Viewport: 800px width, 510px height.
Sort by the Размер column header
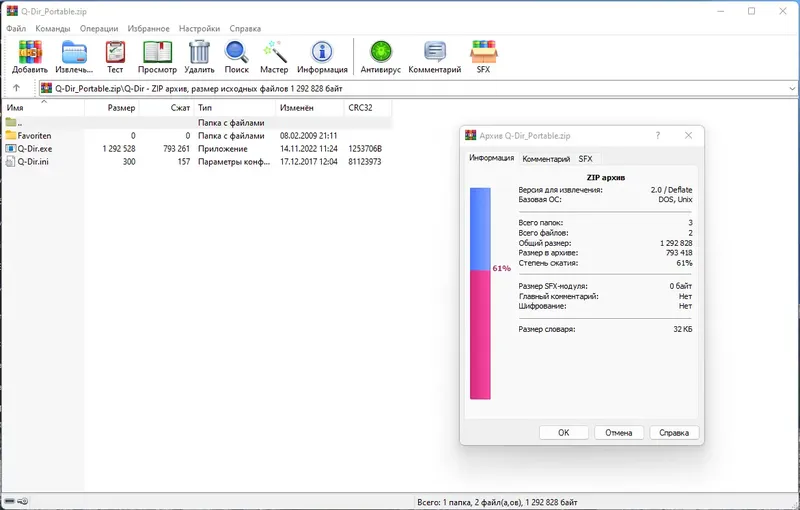click(112, 108)
